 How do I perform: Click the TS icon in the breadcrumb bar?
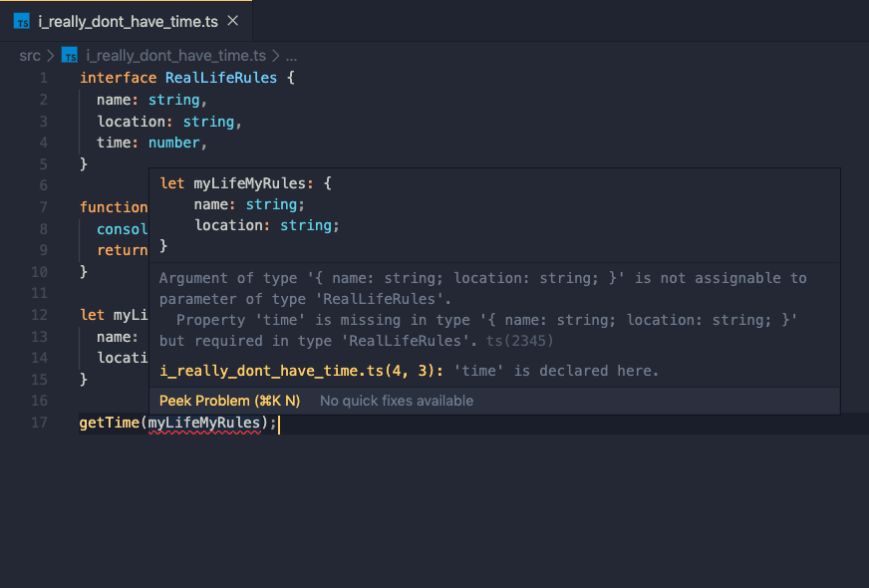70,56
